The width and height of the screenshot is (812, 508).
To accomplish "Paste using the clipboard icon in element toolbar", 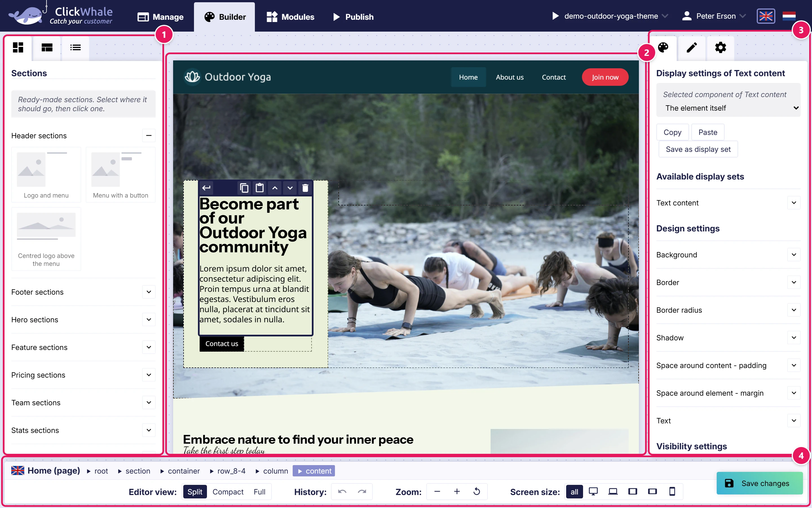I will pos(259,188).
